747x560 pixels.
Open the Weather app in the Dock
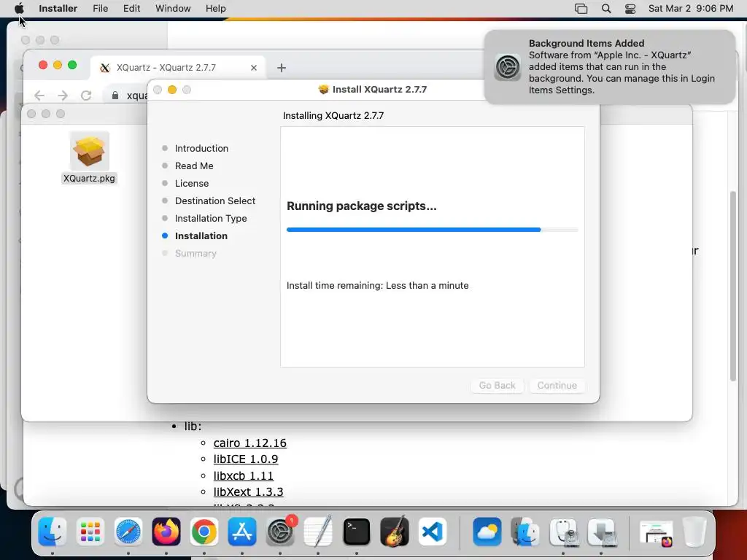[487, 532]
